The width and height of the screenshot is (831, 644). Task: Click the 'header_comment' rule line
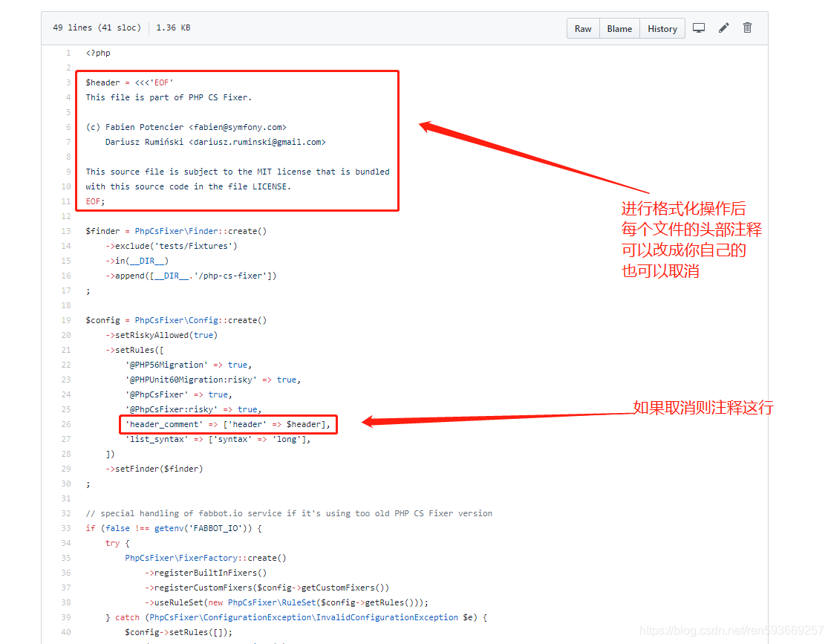point(228,424)
